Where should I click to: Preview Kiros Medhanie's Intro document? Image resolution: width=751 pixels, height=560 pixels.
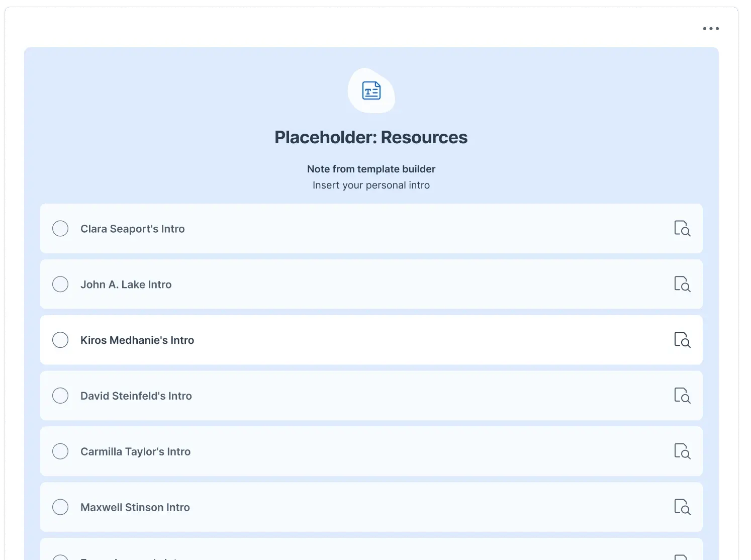pos(682,340)
